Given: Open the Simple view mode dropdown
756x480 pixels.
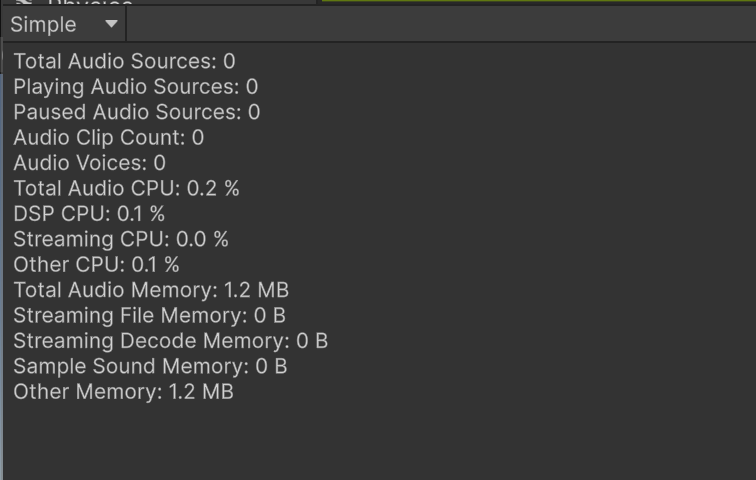Looking at the screenshot, I should click(x=62, y=24).
